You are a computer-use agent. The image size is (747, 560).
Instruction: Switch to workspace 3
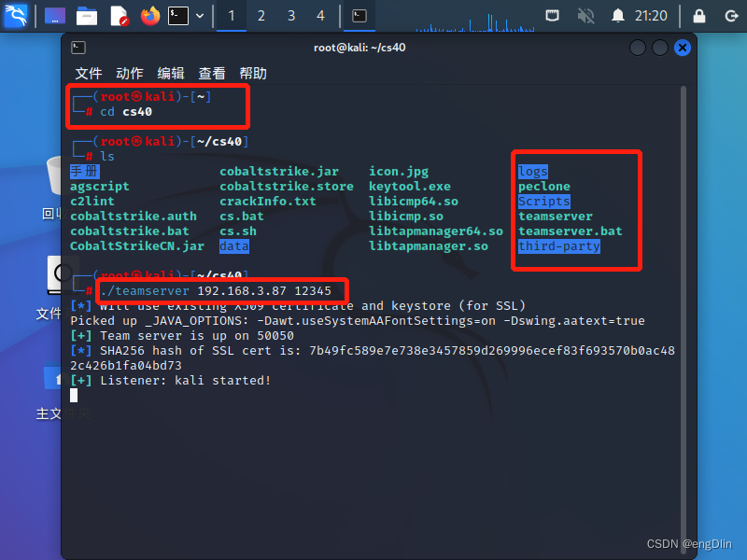point(291,16)
